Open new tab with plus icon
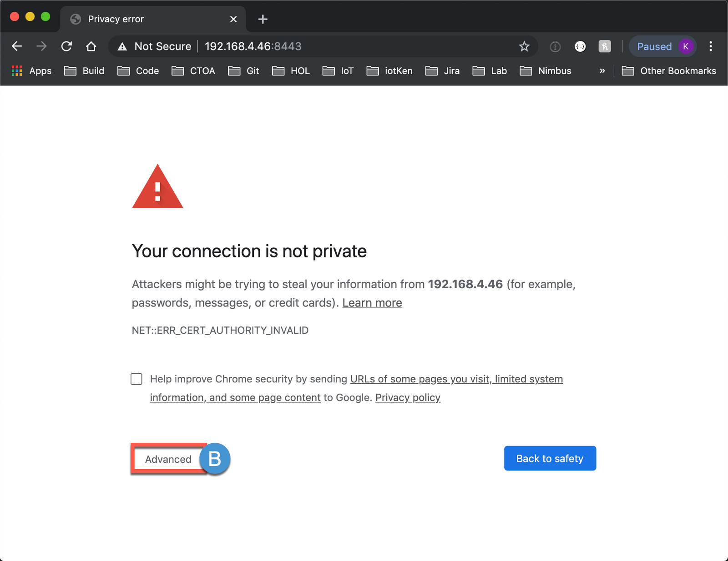Image resolution: width=728 pixels, height=561 pixels. tap(263, 19)
